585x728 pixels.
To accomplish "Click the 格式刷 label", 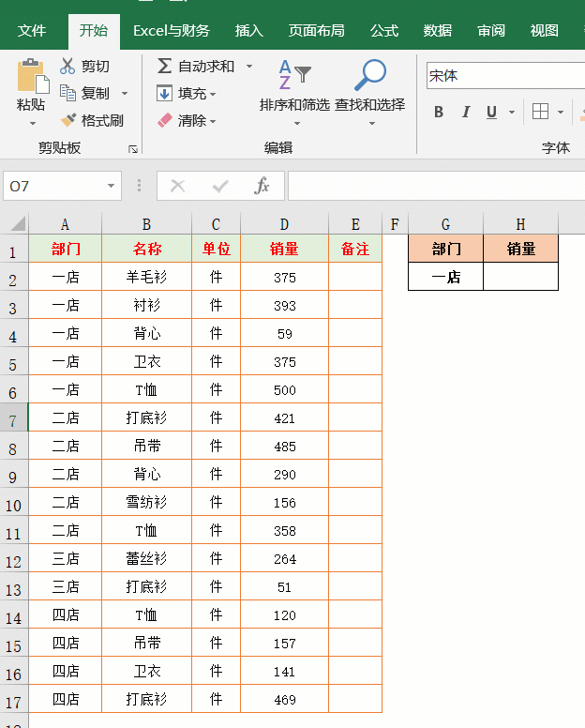I will tap(102, 121).
